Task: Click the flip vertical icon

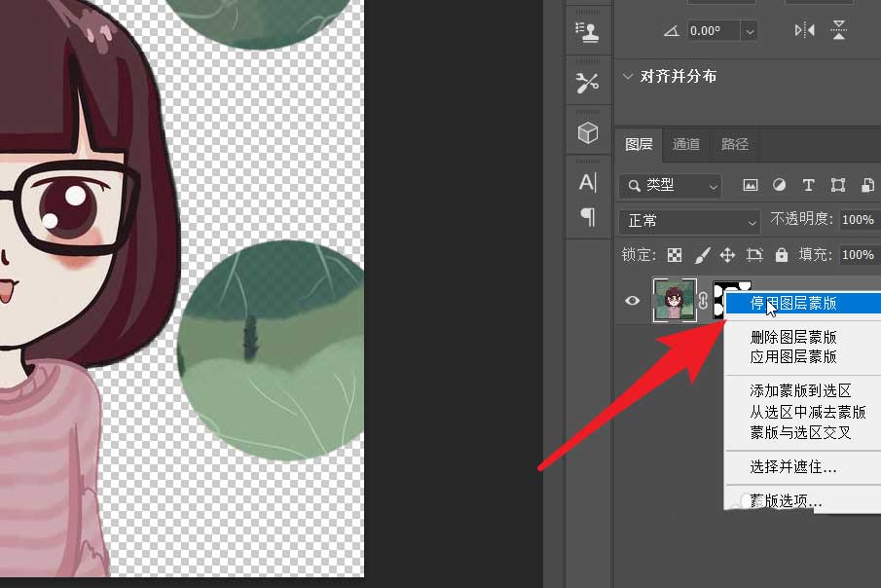Action: (x=839, y=30)
